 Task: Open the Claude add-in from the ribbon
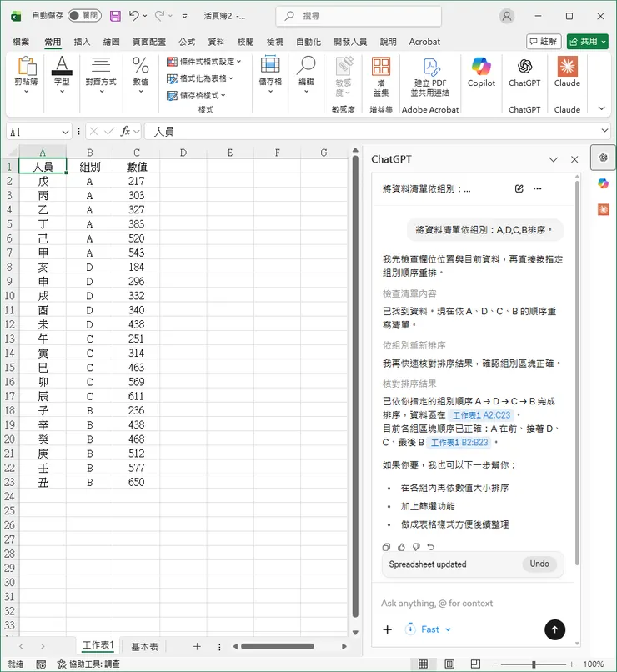pyautogui.click(x=567, y=73)
